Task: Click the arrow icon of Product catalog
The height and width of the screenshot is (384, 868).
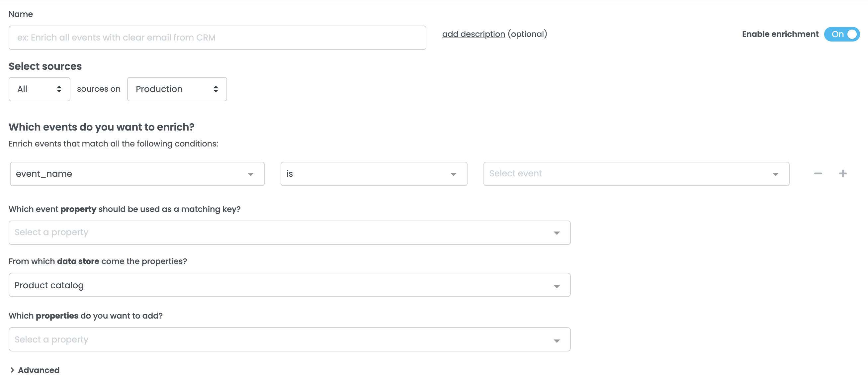Action: tap(556, 286)
